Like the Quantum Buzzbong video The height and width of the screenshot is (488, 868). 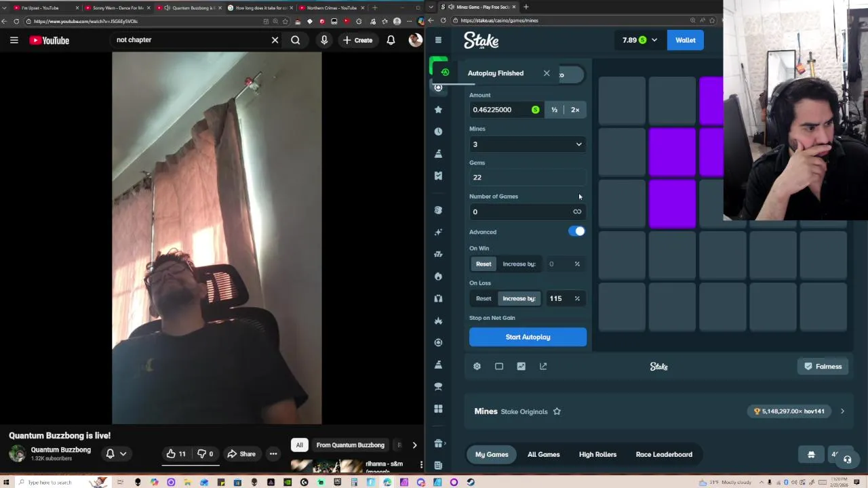click(176, 453)
